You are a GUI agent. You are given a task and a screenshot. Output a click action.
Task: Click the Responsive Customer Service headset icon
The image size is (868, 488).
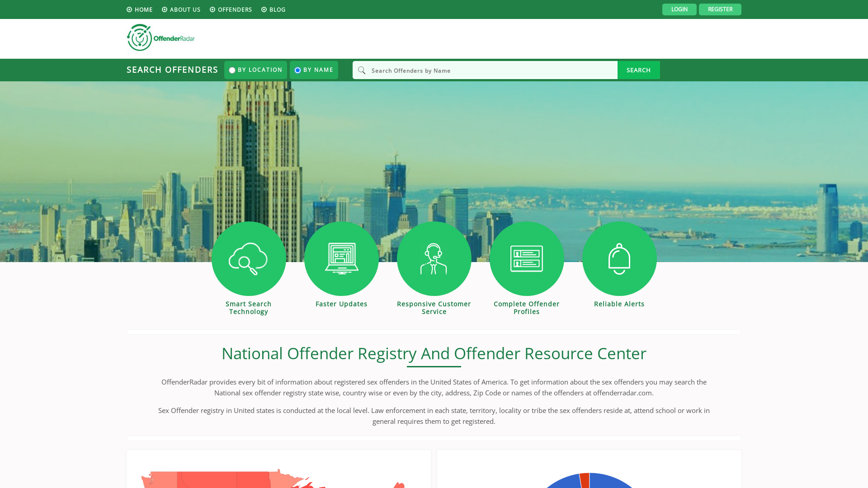coord(434,258)
